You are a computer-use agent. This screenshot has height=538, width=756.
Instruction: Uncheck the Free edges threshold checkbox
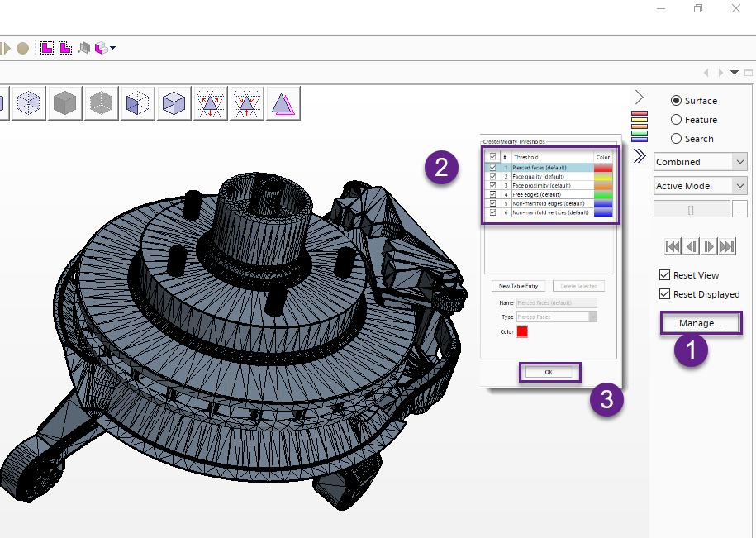point(492,194)
